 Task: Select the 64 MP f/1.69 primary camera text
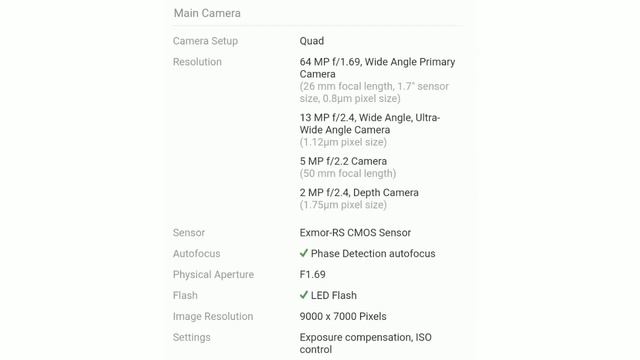[x=378, y=68]
